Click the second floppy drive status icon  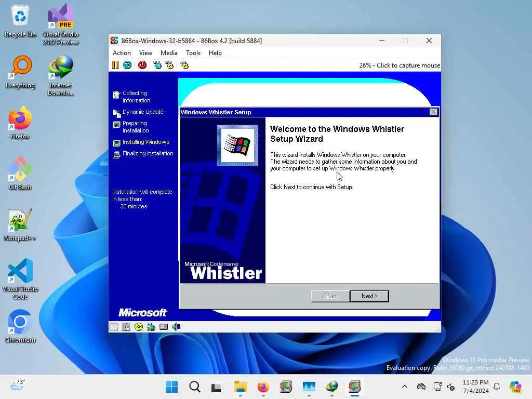(126, 327)
